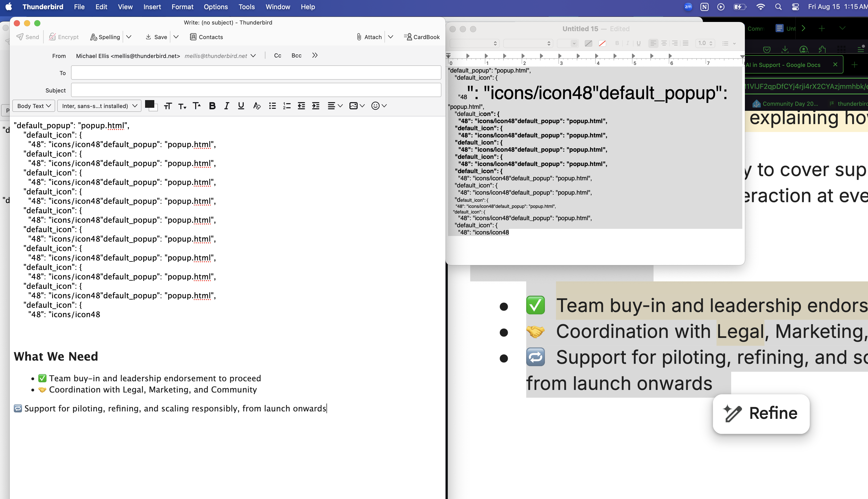Click the remove text styling icon
The height and width of the screenshot is (499, 868).
click(x=256, y=106)
